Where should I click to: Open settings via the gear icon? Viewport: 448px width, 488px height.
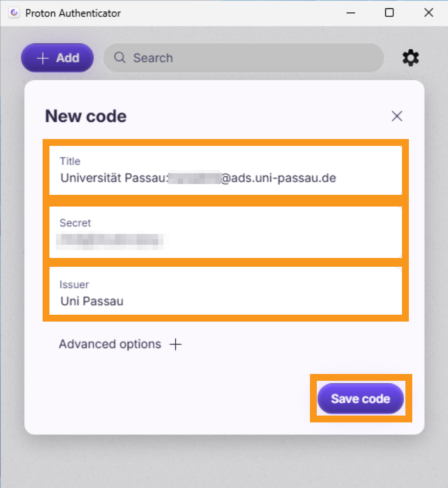pos(410,58)
